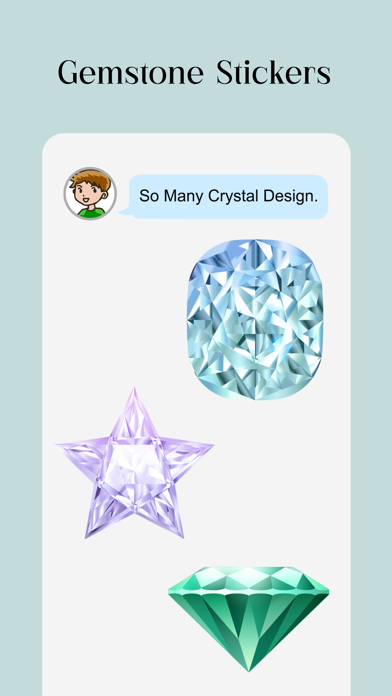Screen dimensions: 392x696
Task: Tap the flat crown of the green diamond
Action: [x=249, y=579]
